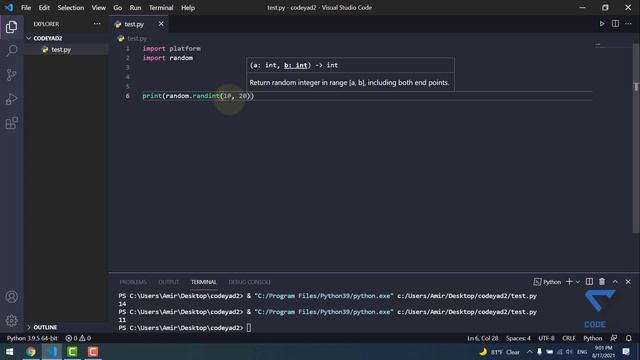Open errors and warnings status indicator
The height and width of the screenshot is (360, 640).
point(78,338)
